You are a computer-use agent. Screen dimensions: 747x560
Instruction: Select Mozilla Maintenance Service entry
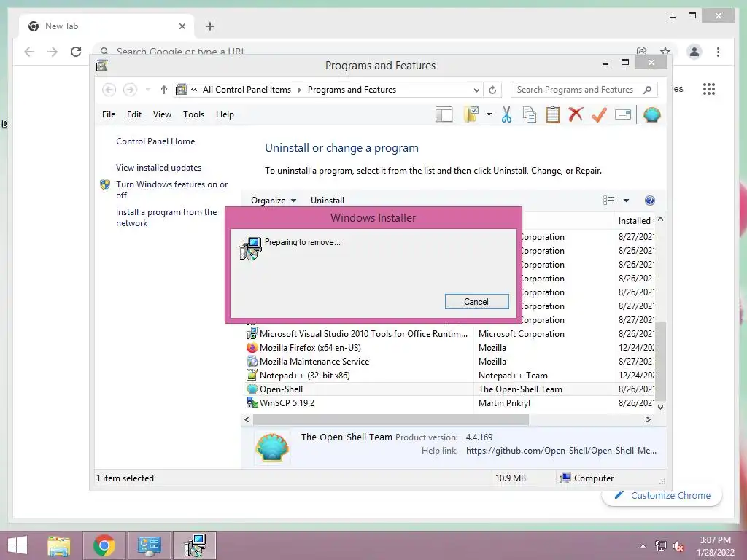[450, 362]
